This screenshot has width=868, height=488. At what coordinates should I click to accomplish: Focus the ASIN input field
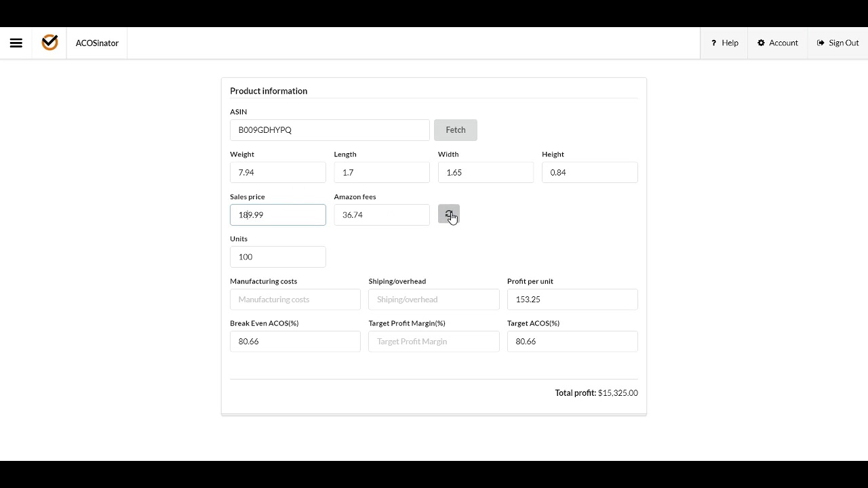pos(330,130)
